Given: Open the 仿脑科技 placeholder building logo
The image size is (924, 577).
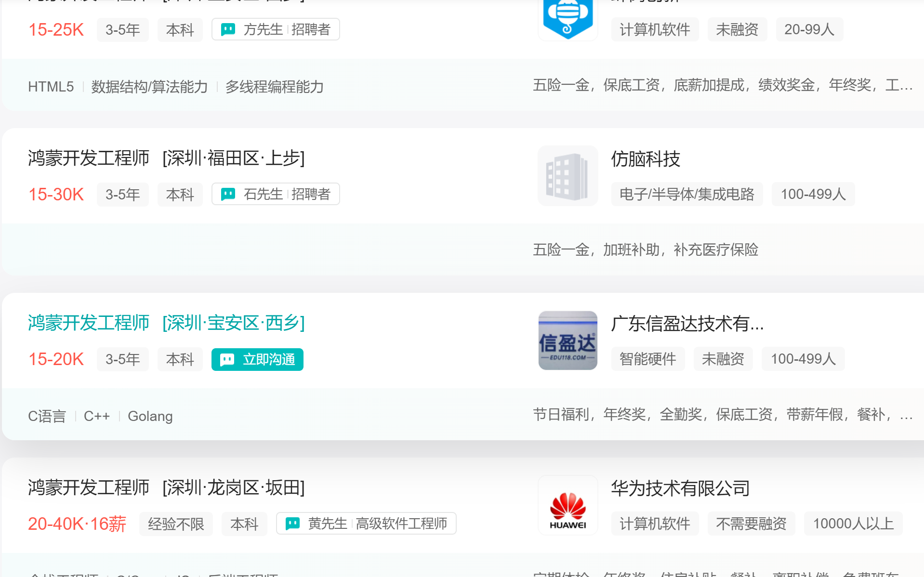Looking at the screenshot, I should [x=568, y=176].
